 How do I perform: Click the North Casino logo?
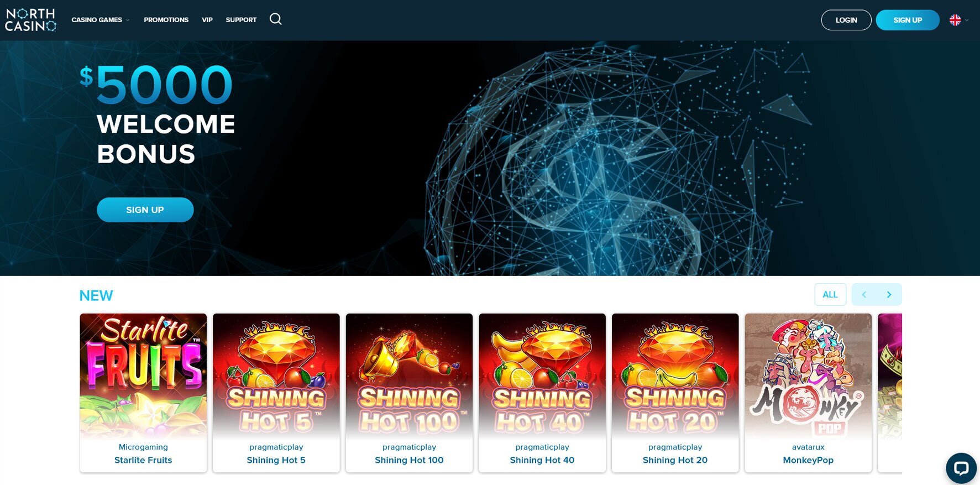pos(31,20)
